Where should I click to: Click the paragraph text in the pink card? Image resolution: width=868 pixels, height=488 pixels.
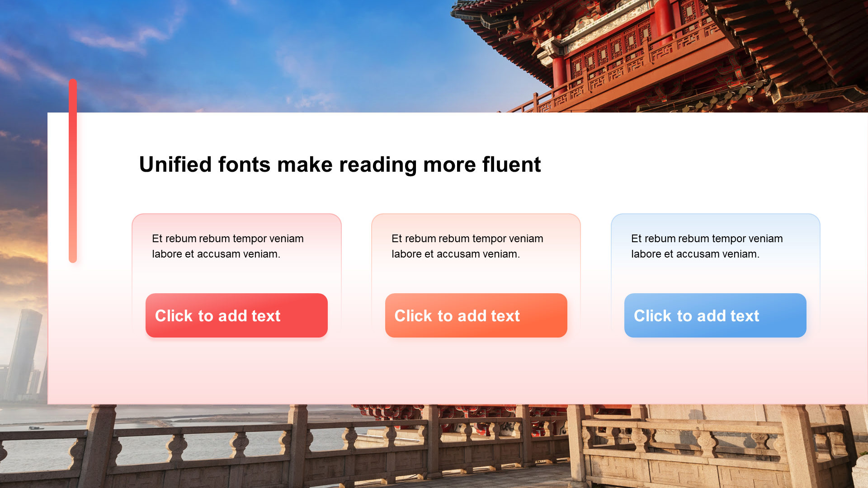[228, 246]
